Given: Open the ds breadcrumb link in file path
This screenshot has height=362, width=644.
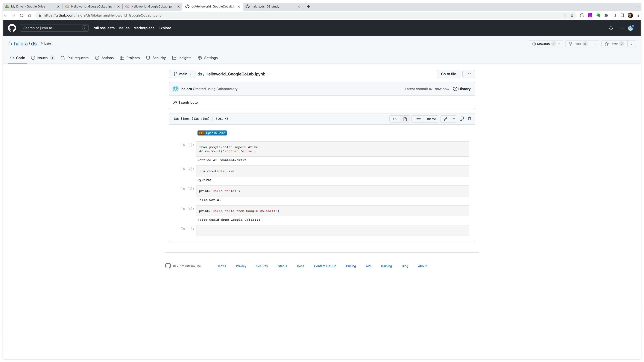Looking at the screenshot, I should (200, 74).
